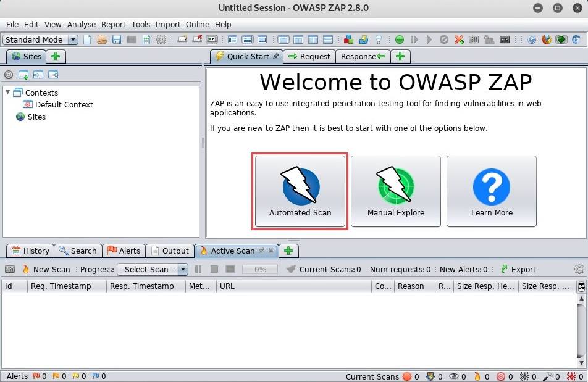
Task: Open the Tools menu
Action: (141, 25)
